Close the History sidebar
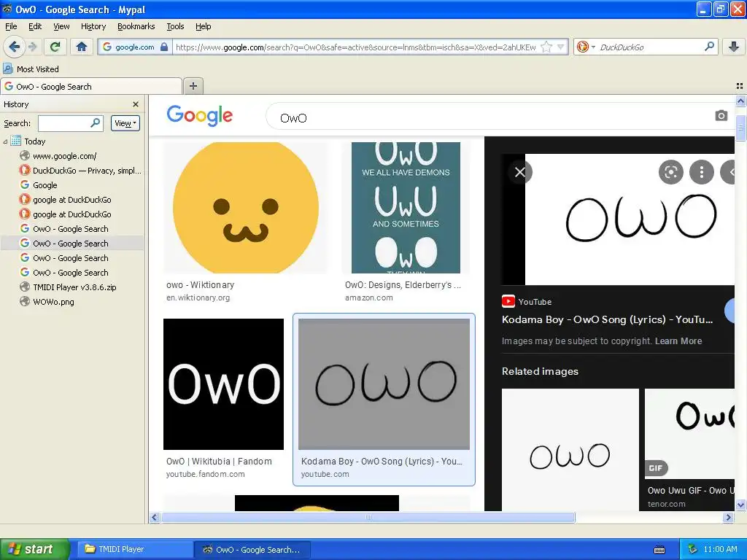 click(x=136, y=104)
